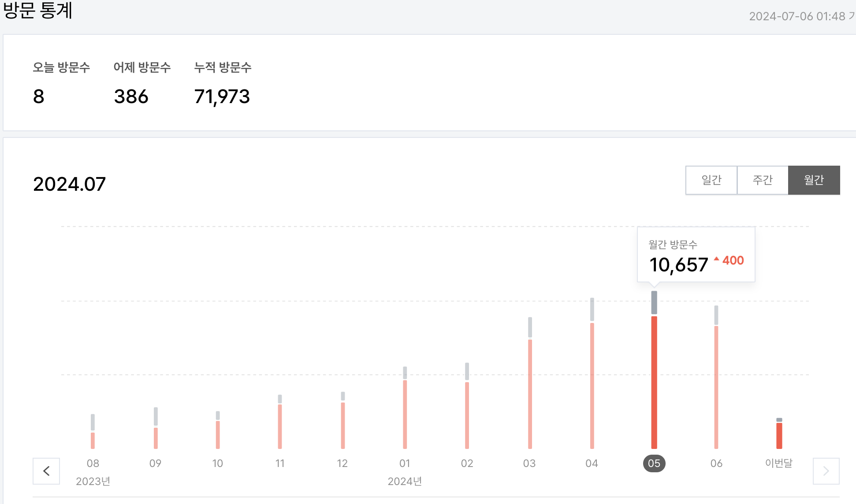Switch to 일간 (daily) view

(711, 180)
